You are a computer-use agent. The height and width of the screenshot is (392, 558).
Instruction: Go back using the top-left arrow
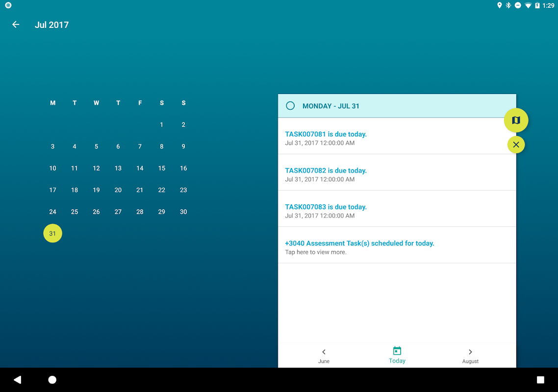click(x=16, y=24)
